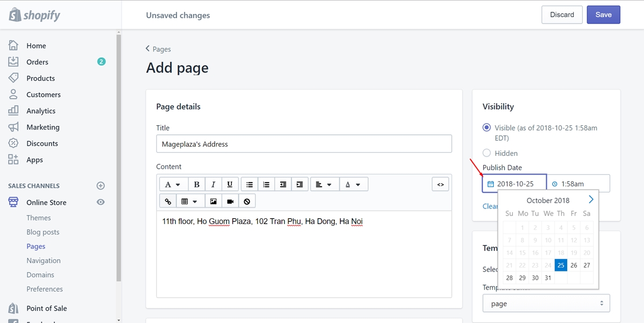Viewport: 644px width, 323px height.
Task: Click the Apps icon in sidebar
Action: (x=13, y=160)
